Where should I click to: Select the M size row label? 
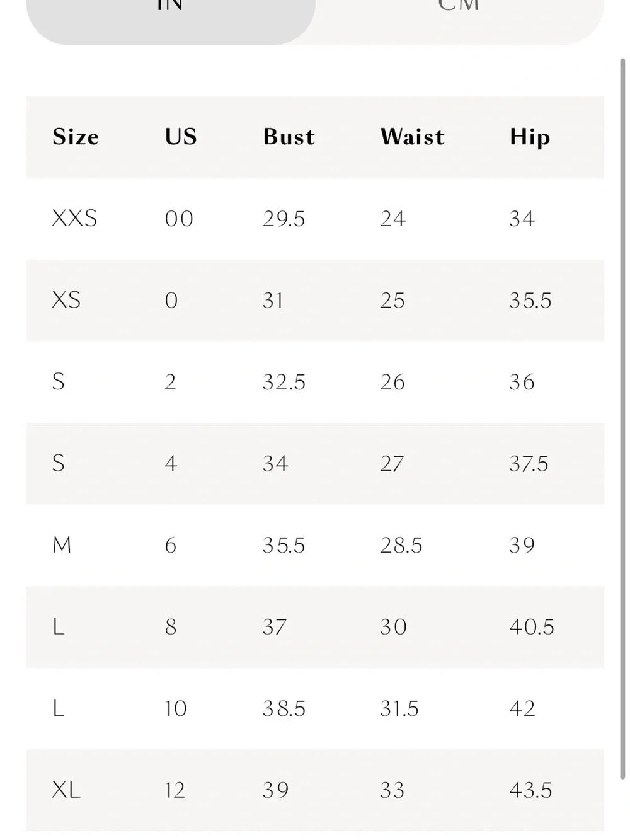(62, 545)
